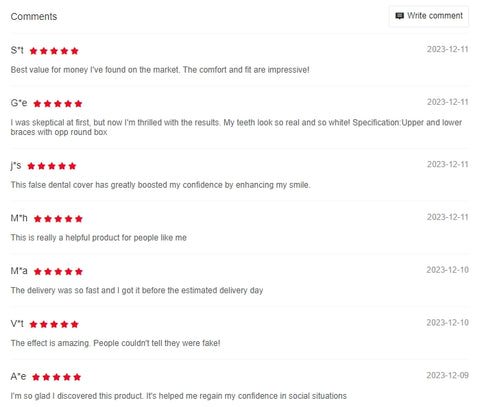Viewport: 480px width, 407px height.
Task: Click the star rating of reviewer V*t
Action: coord(54,324)
